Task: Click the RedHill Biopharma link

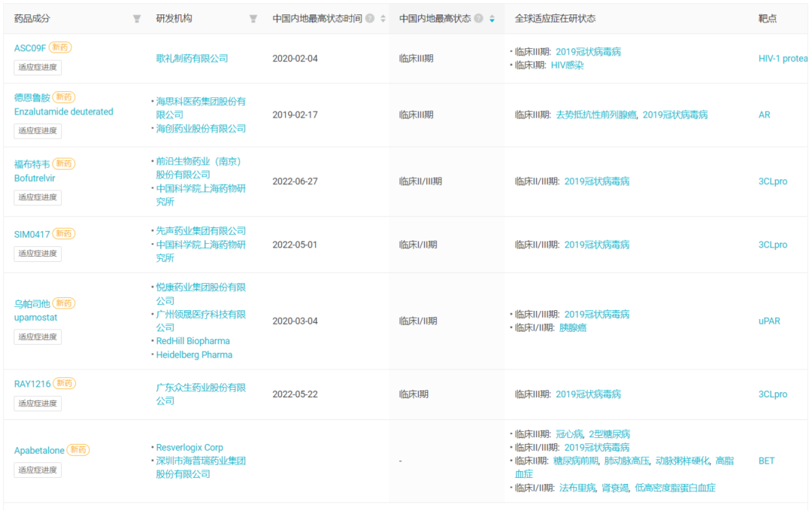Action: click(x=194, y=341)
